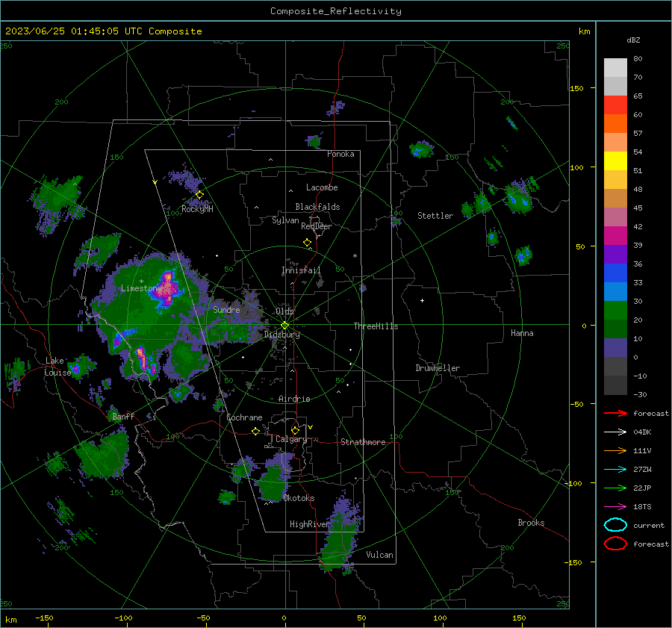Image resolution: width=672 pixels, height=628 pixels.
Task: Select the orange 111V arrow legend icon
Action: click(615, 450)
